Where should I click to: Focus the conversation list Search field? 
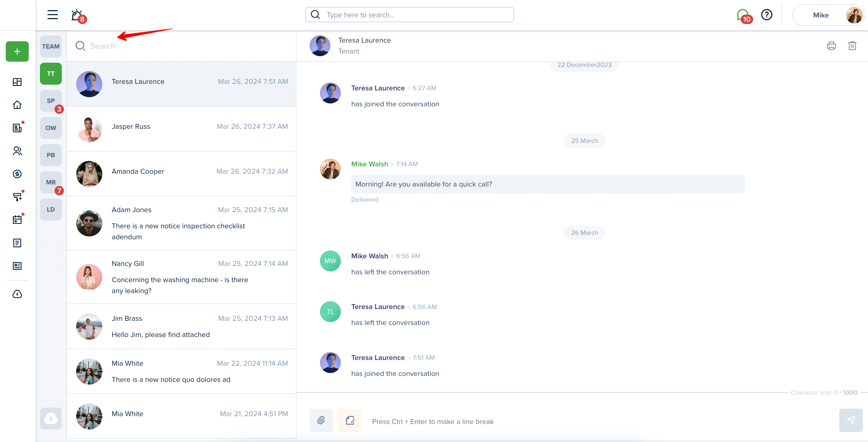pyautogui.click(x=181, y=46)
